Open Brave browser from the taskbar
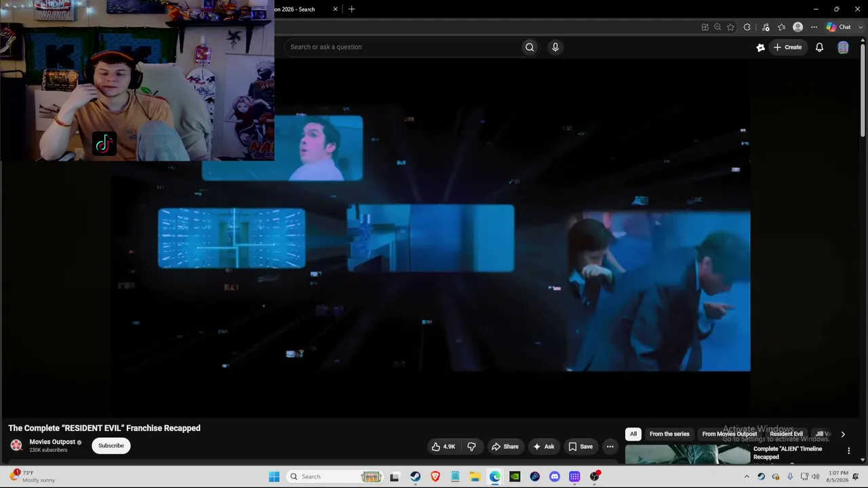Screen dimensions: 868x488 tap(435, 476)
